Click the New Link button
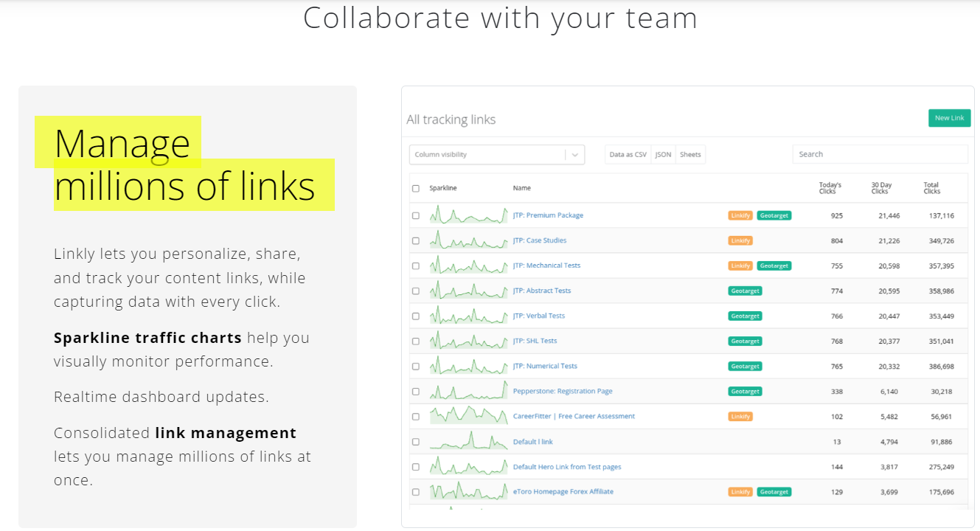Screen dimensions: 980x531 949,118
